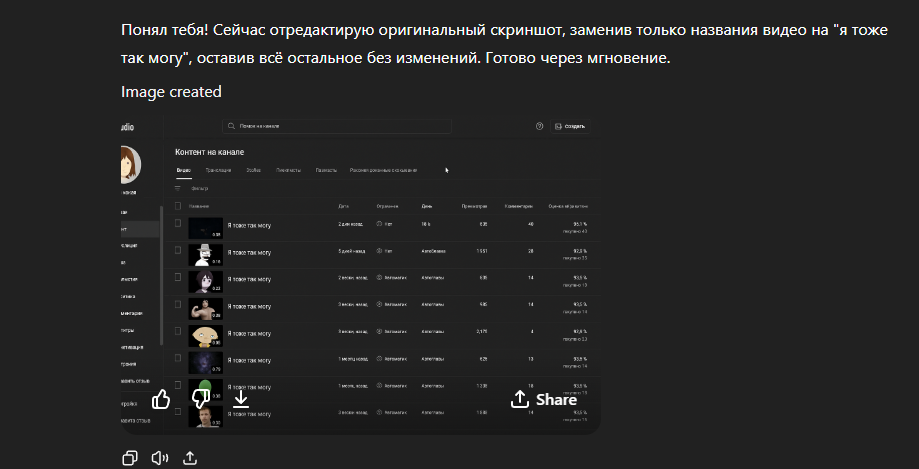The height and width of the screenshot is (469, 919).
Task: Dislike the generated image with thumbs down
Action: pyautogui.click(x=201, y=399)
